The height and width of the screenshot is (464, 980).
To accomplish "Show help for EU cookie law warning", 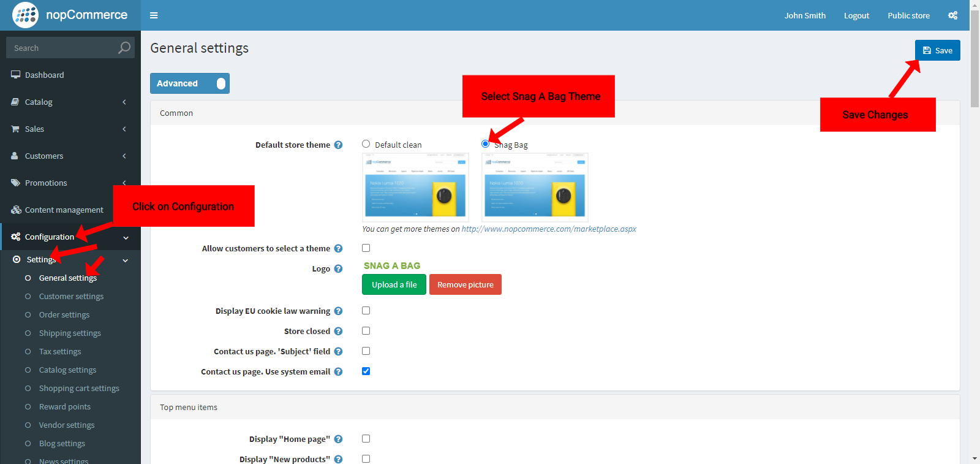I will click(338, 311).
